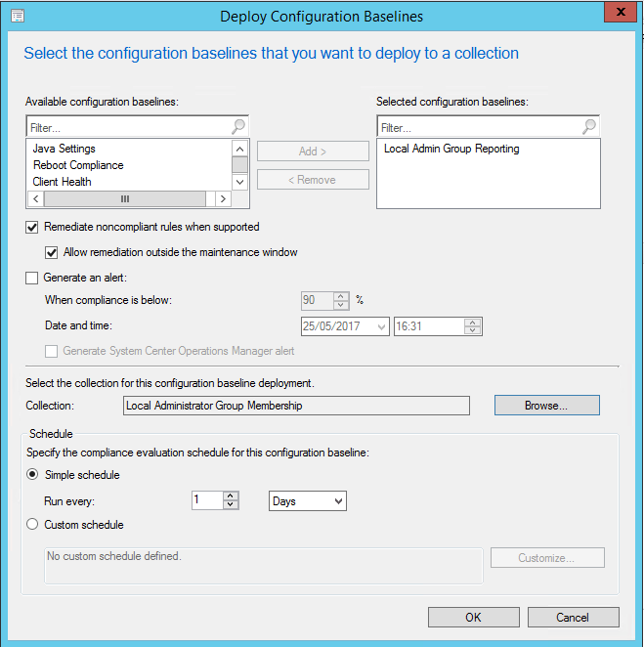Screen dimensions: 644x647
Task: Click the dialog icon in the title bar
Action: tap(18, 17)
